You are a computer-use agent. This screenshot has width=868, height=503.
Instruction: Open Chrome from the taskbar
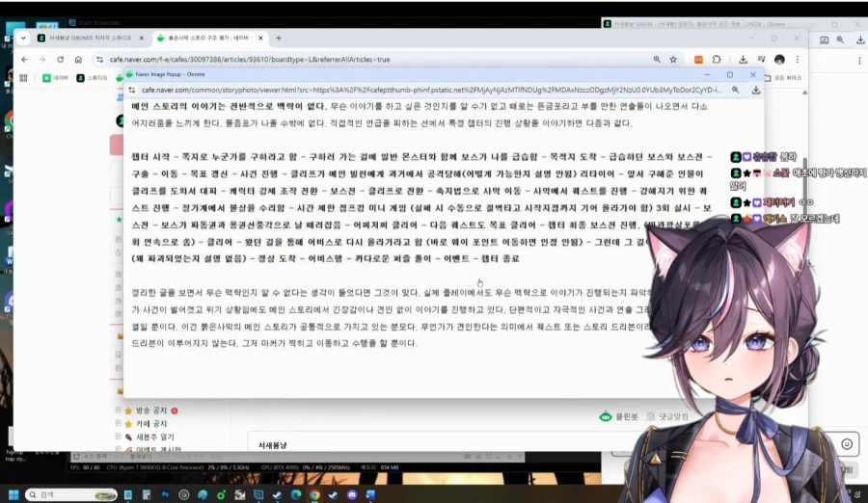click(x=314, y=494)
